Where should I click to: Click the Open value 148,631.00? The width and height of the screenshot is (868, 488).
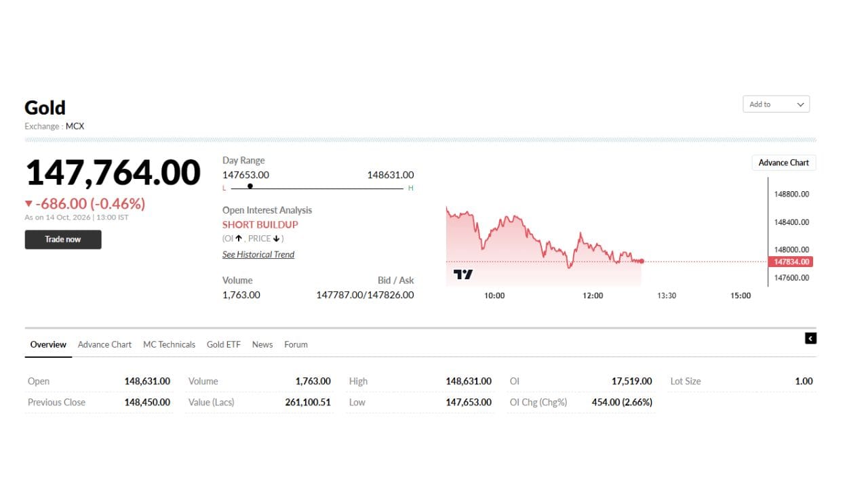[147, 381]
